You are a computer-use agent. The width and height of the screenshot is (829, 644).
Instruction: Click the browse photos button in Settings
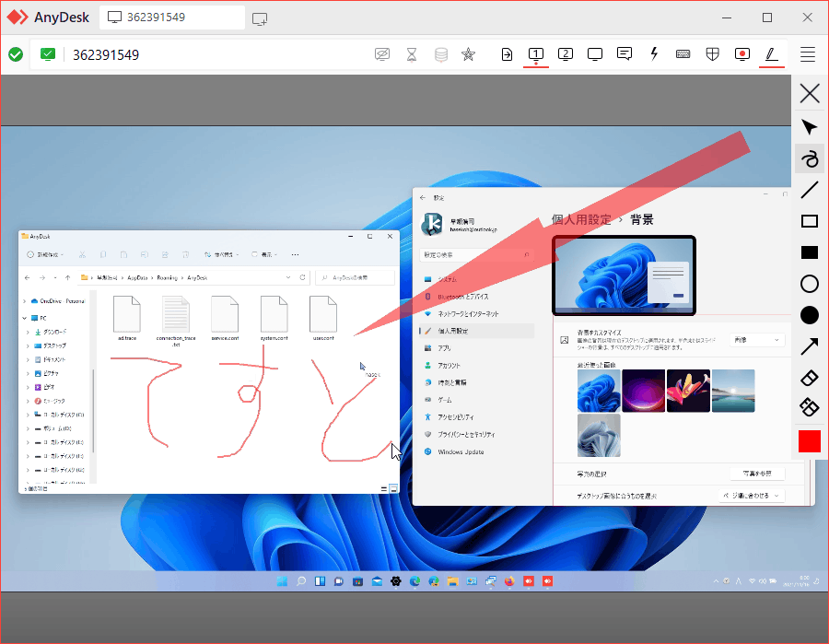[757, 474]
